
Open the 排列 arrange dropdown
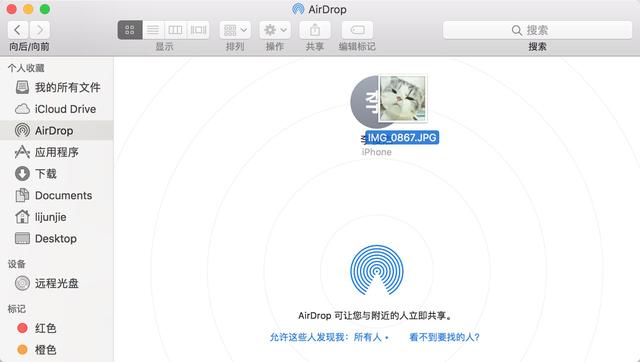[235, 30]
